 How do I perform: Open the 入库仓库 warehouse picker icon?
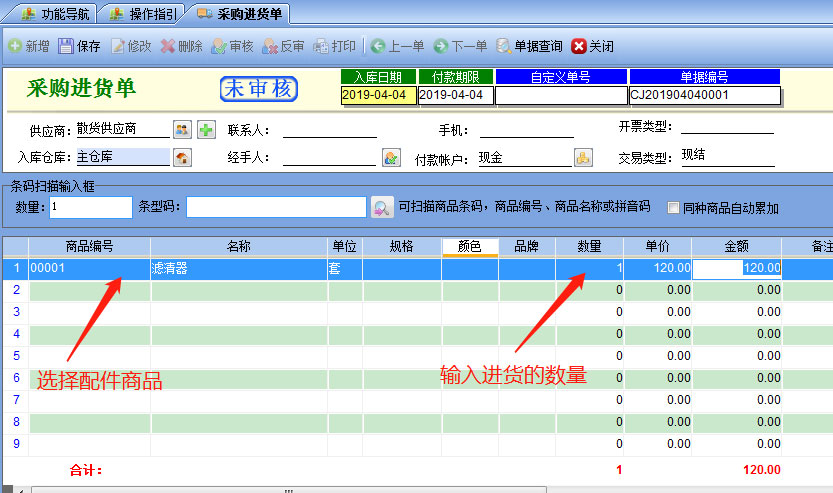tap(182, 157)
